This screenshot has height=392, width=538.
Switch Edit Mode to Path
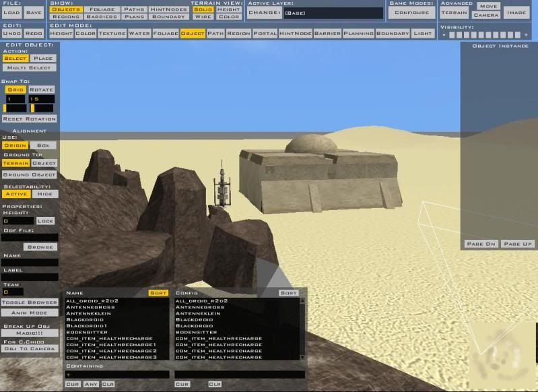pyautogui.click(x=215, y=33)
